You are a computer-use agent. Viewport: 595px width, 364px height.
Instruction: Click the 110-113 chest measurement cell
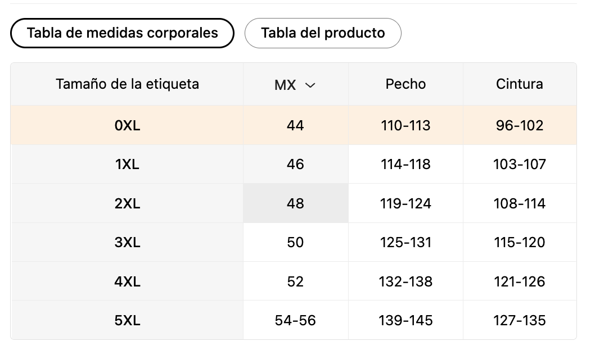tap(405, 125)
